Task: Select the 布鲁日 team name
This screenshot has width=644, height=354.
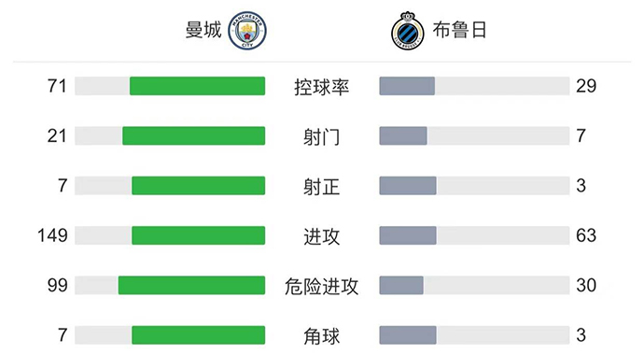Action: click(459, 30)
